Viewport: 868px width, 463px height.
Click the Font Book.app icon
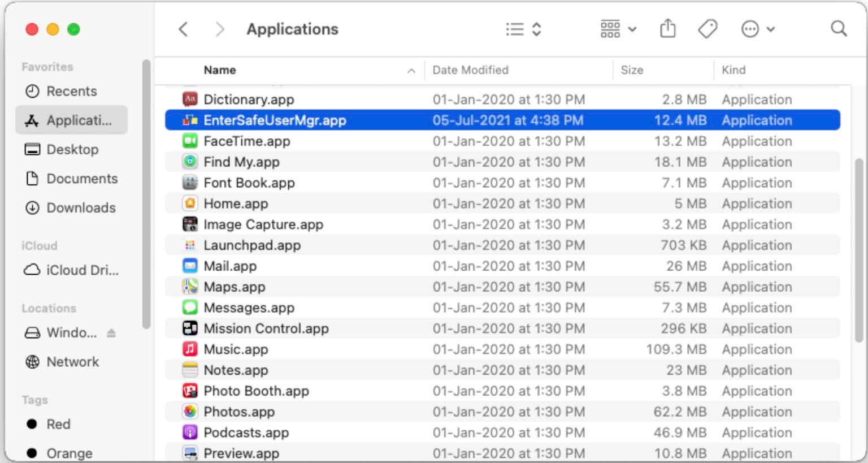click(x=190, y=183)
